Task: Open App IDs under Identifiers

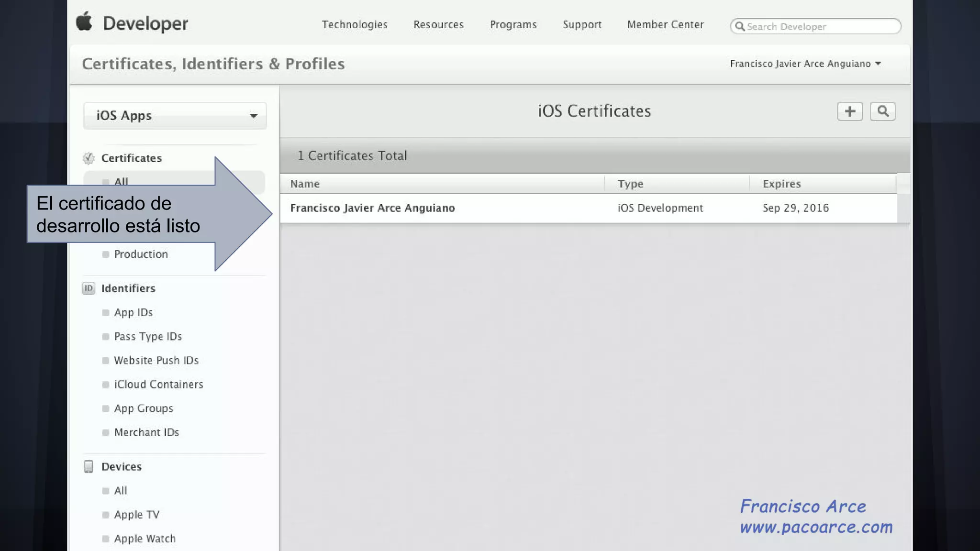Action: click(134, 312)
